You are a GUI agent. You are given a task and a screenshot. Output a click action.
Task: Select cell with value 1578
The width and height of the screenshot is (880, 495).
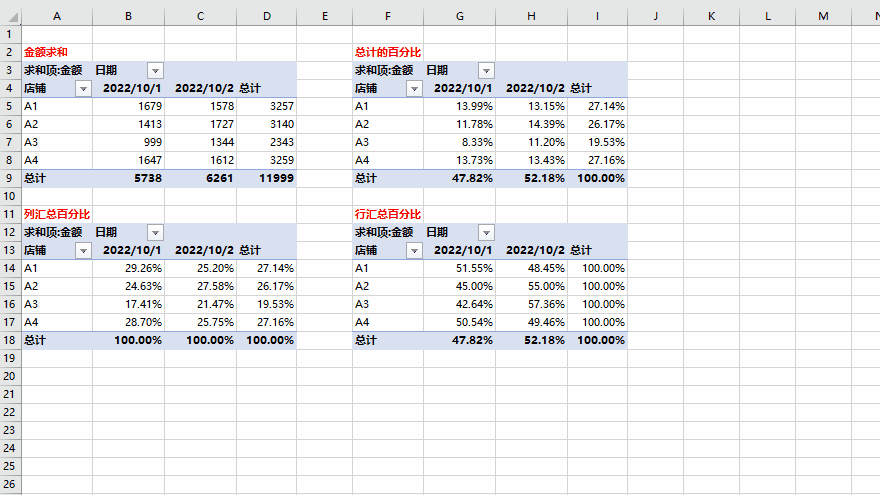pyautogui.click(x=200, y=106)
